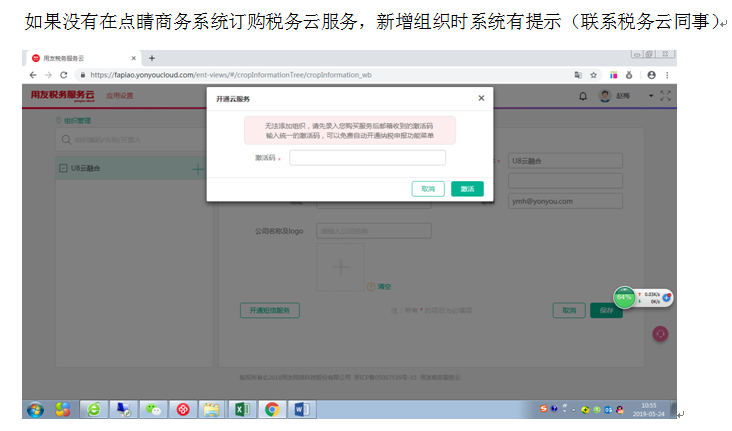The height and width of the screenshot is (431, 732).
Task: Open the Excel taskbar icon
Action: [x=242, y=410]
